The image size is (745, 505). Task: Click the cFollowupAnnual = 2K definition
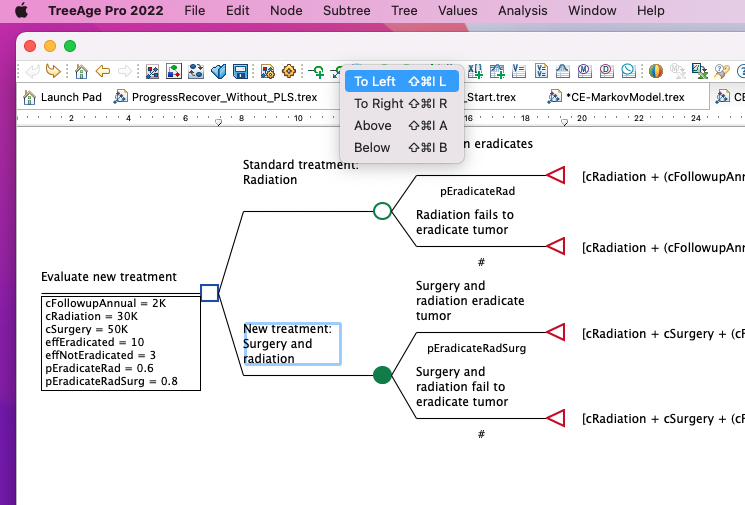[105, 303]
